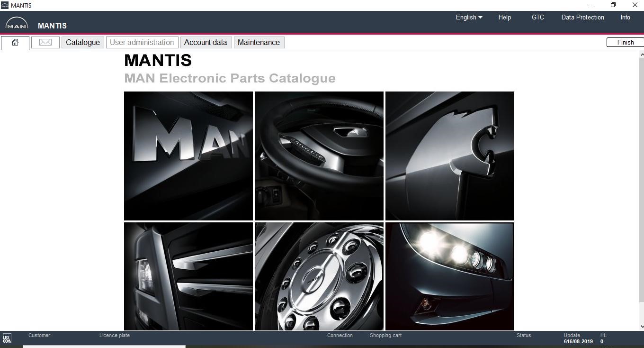Open the Home tab with house icon
Screen dimensions: 644x348
coord(15,43)
